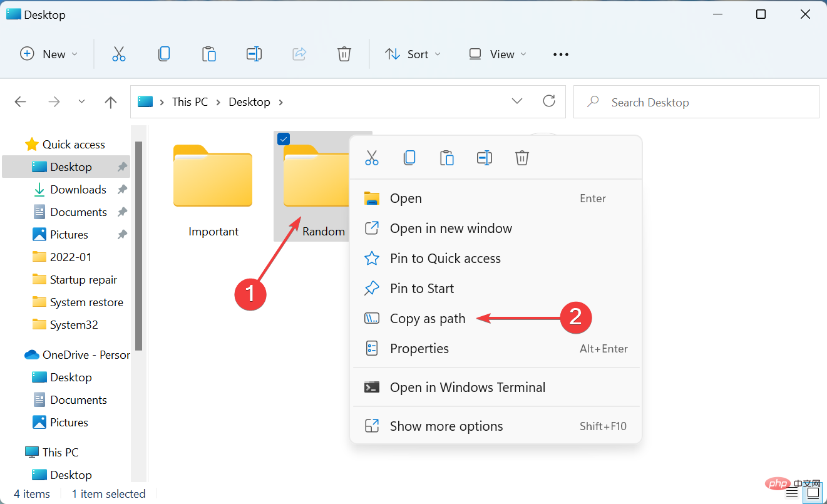Open the System32 folder in the sidebar
The width and height of the screenshot is (827, 504).
(66, 325)
